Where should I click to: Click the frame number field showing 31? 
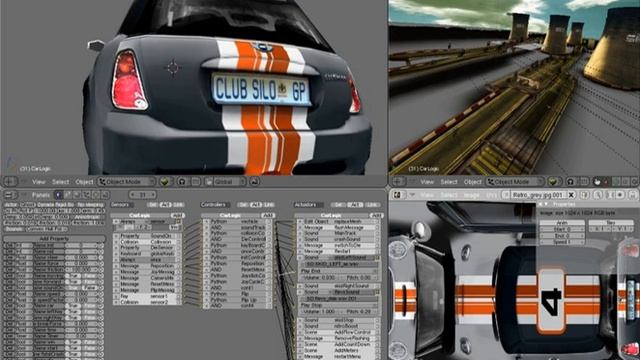click(x=142, y=195)
